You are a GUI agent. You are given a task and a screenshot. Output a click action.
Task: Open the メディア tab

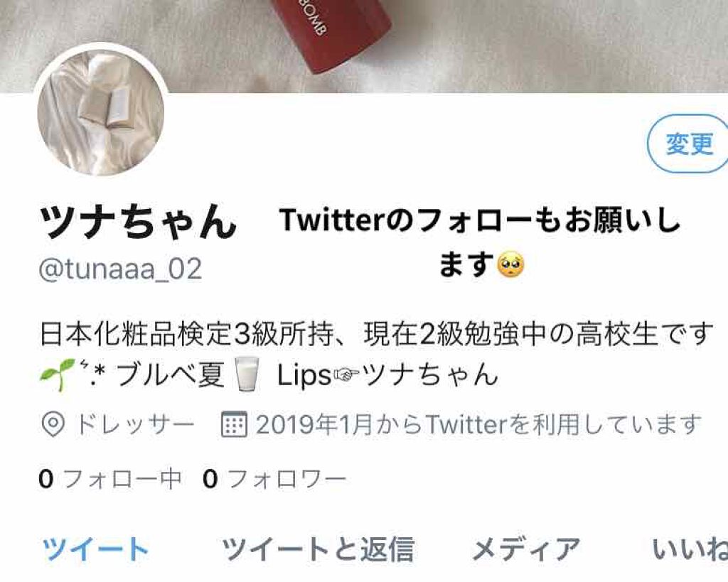[526, 549]
